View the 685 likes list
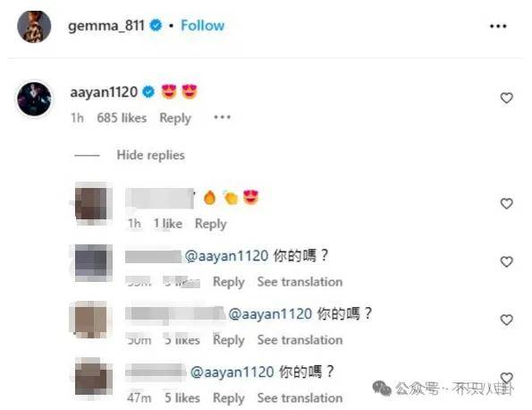 click(x=122, y=118)
